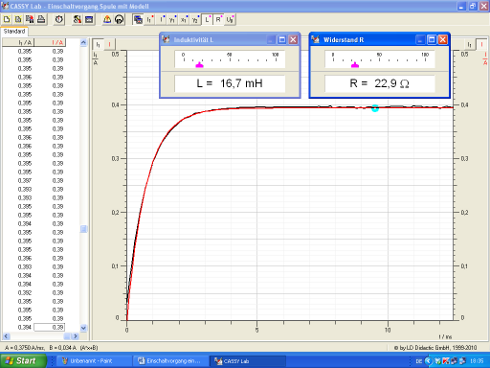Screen dimensions: 490x368
Task: Click the CASSY Lab application title icon
Action: click(5, 6)
